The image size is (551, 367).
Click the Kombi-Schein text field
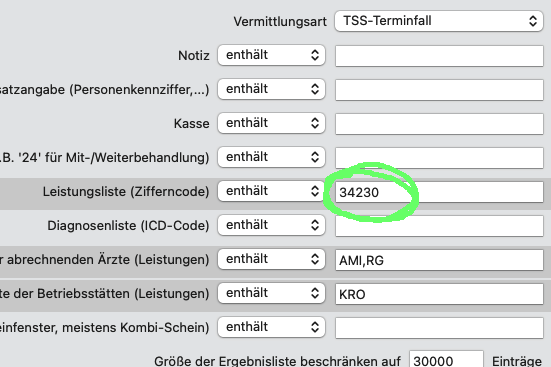(439, 328)
